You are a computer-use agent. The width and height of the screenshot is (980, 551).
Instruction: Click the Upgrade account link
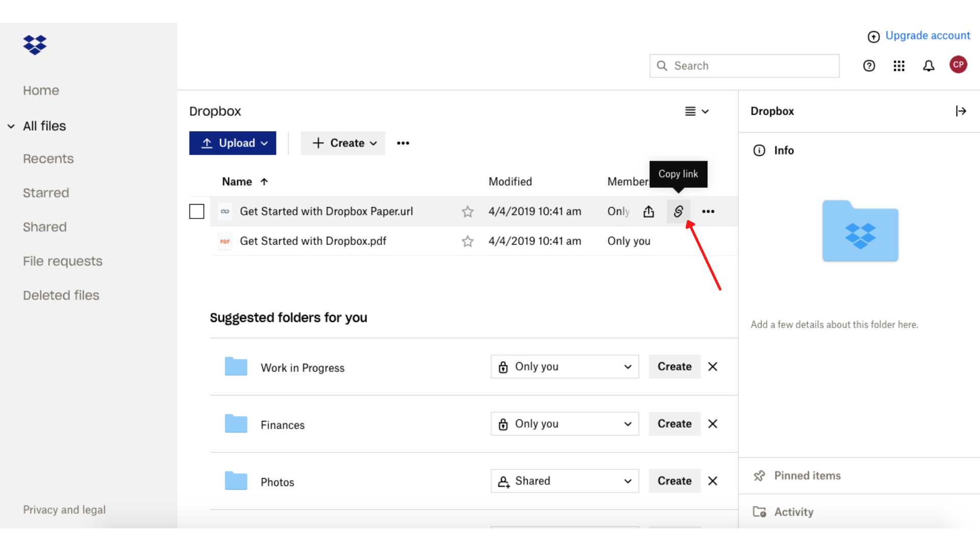(x=917, y=36)
